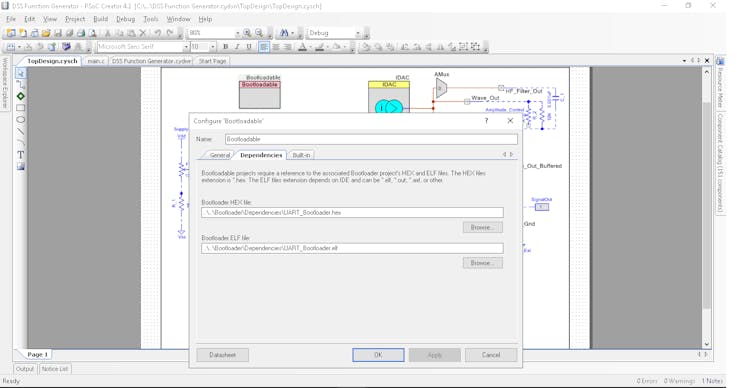Click the zoom out magnifier icon
This screenshot has width=740, height=388.
tap(259, 33)
